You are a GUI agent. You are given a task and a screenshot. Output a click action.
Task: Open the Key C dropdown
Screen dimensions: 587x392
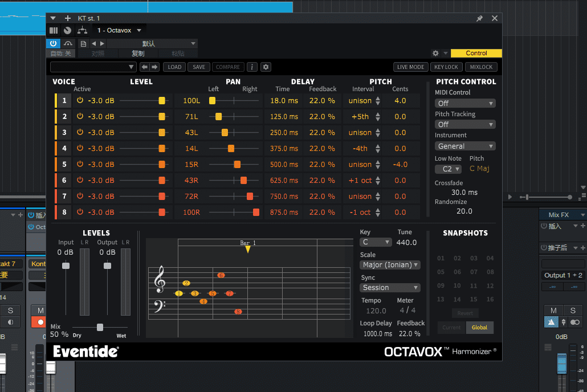[x=376, y=242]
